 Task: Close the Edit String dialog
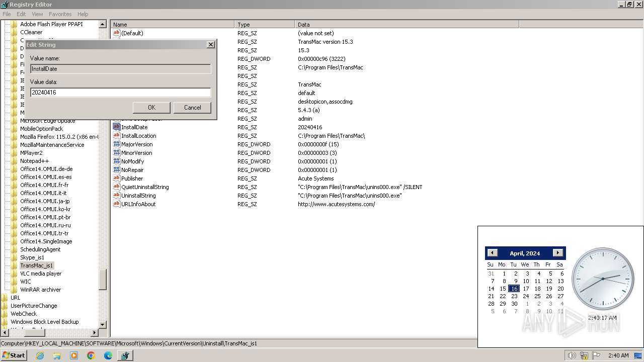pyautogui.click(x=210, y=45)
